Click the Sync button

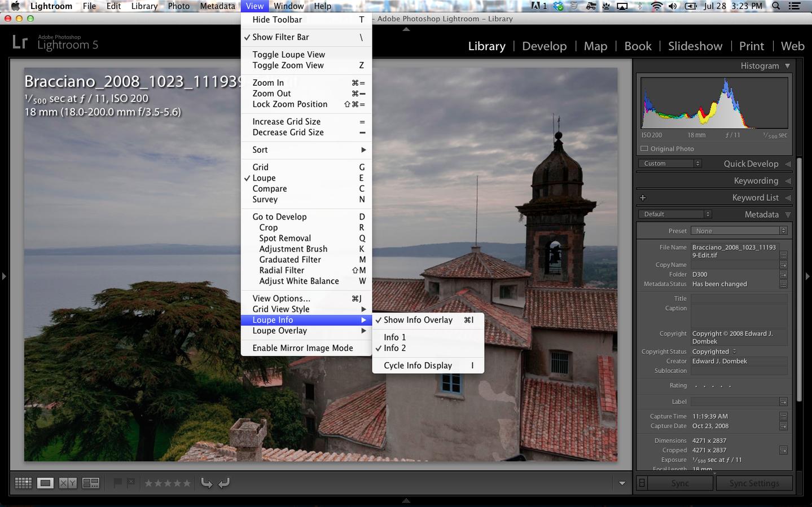point(680,483)
